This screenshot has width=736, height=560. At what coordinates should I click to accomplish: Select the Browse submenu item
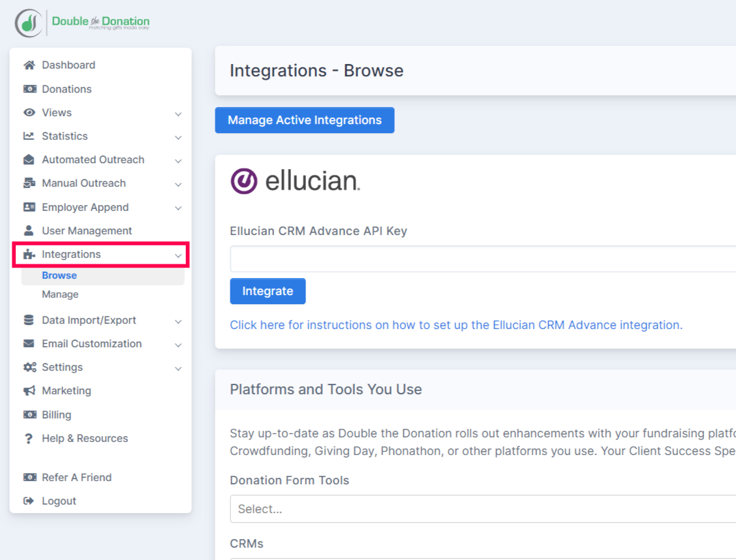(59, 275)
